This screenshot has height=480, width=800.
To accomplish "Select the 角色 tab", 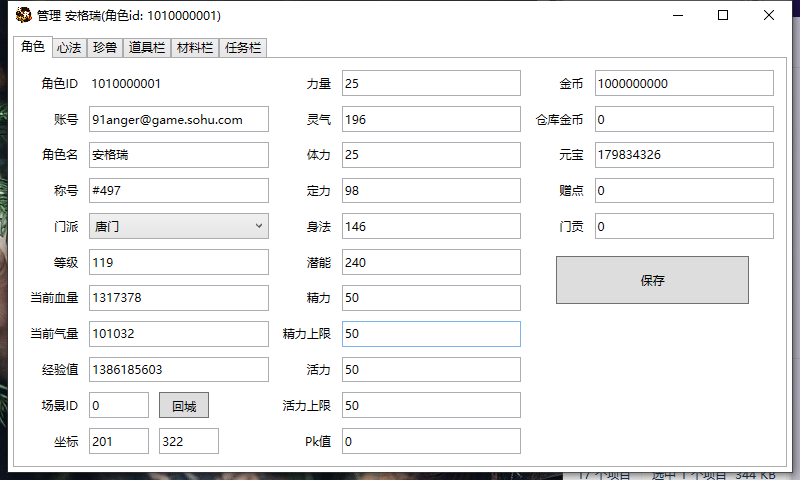I will coord(33,46).
